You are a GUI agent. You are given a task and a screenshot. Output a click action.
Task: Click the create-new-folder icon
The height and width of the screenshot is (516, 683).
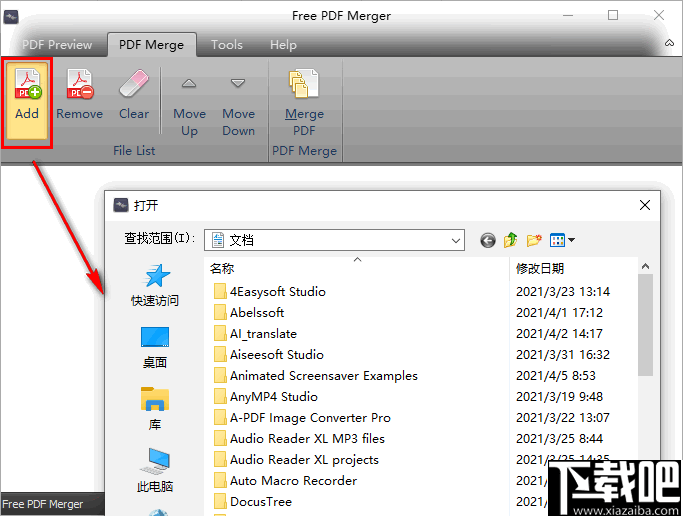click(534, 240)
